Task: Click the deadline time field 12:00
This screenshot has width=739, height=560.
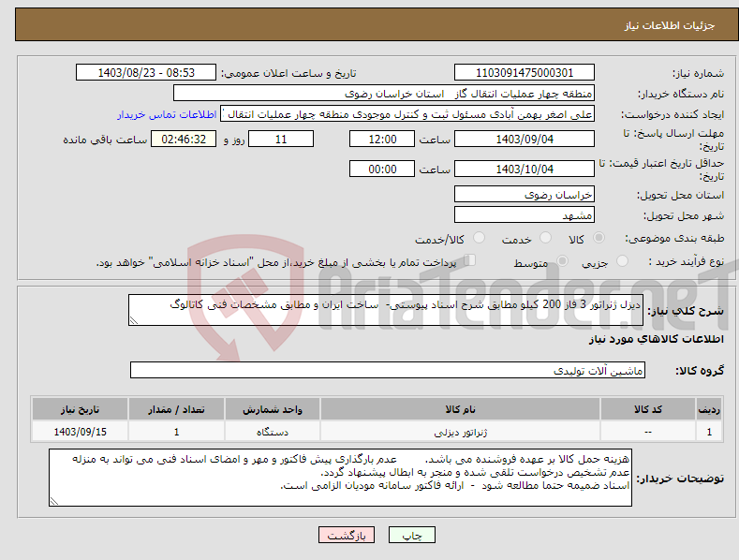Action: pyautogui.click(x=382, y=139)
